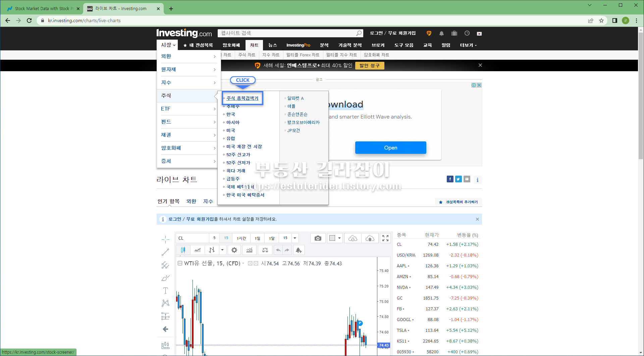Redo chart action
The image size is (644, 356).
(287, 250)
